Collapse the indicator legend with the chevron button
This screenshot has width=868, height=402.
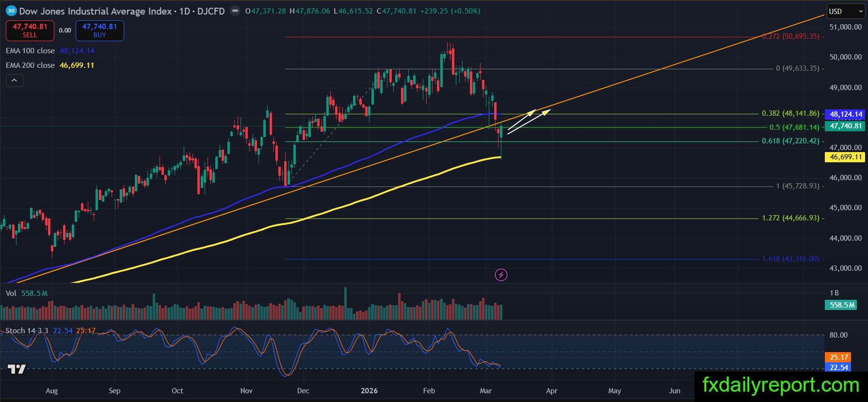[15, 80]
